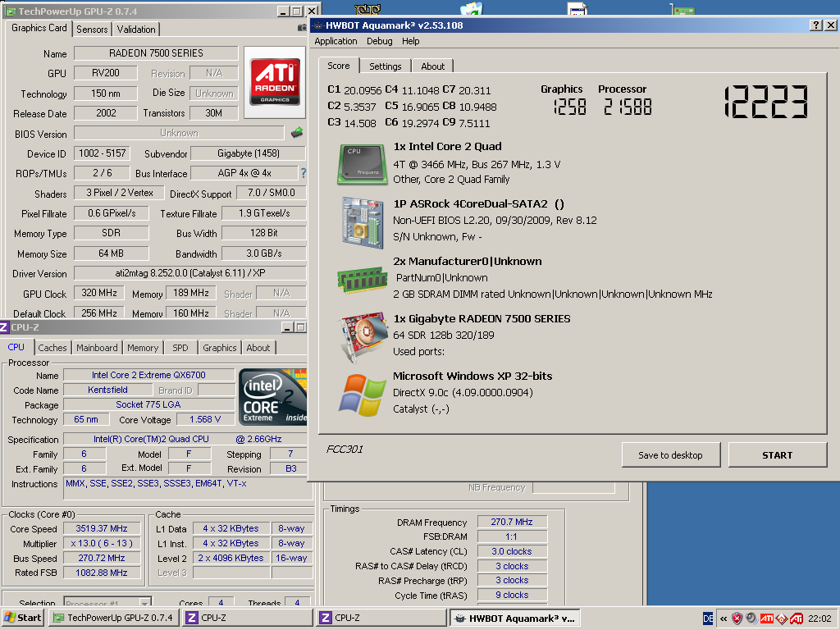Open Graphics tab in CPU-Z
This screenshot has height=630, width=840.
pyautogui.click(x=219, y=348)
